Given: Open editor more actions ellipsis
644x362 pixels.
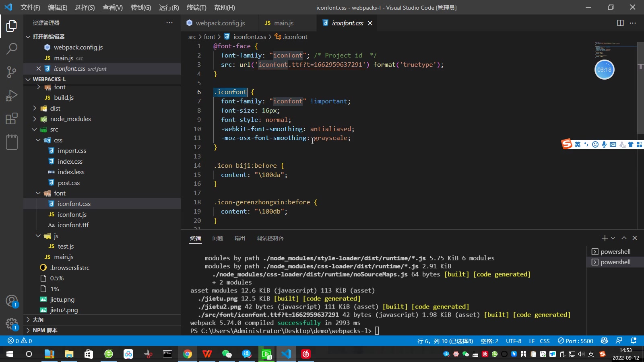Looking at the screenshot, I should pyautogui.click(x=633, y=23).
